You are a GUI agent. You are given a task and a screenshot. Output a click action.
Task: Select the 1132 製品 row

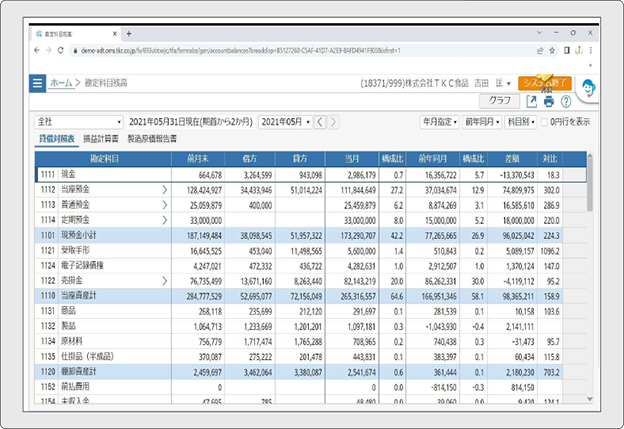(310, 326)
